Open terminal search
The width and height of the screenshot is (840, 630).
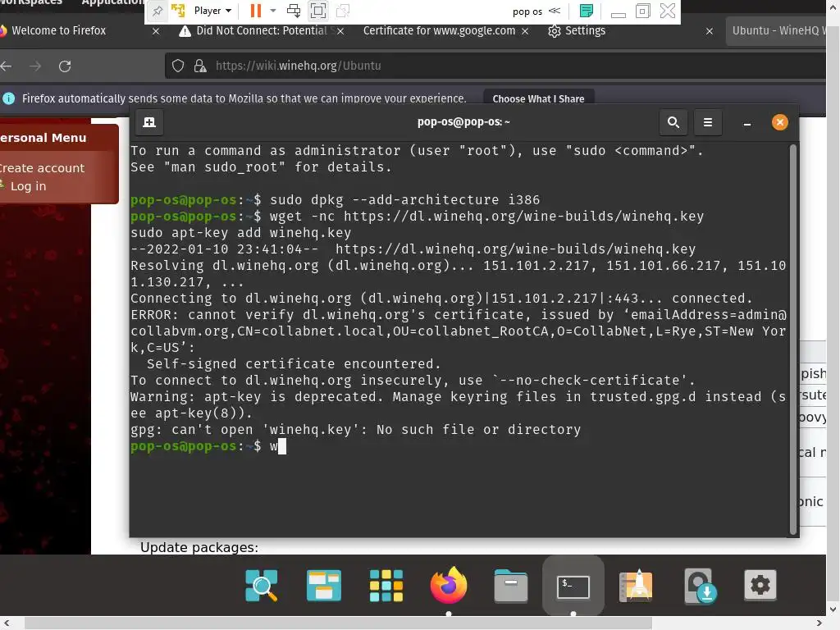[x=673, y=122]
